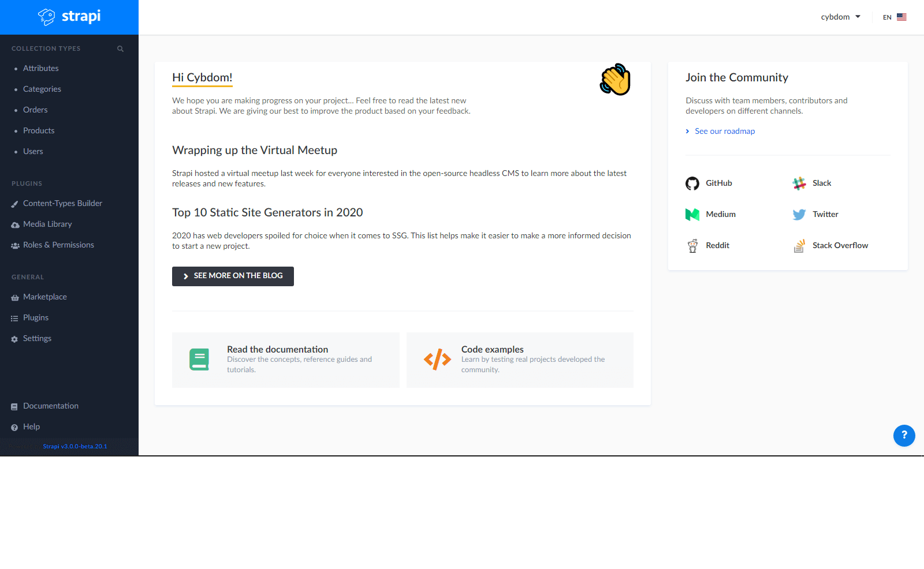Open the EN language selector
This screenshot has width=924, height=569.
coord(895,17)
